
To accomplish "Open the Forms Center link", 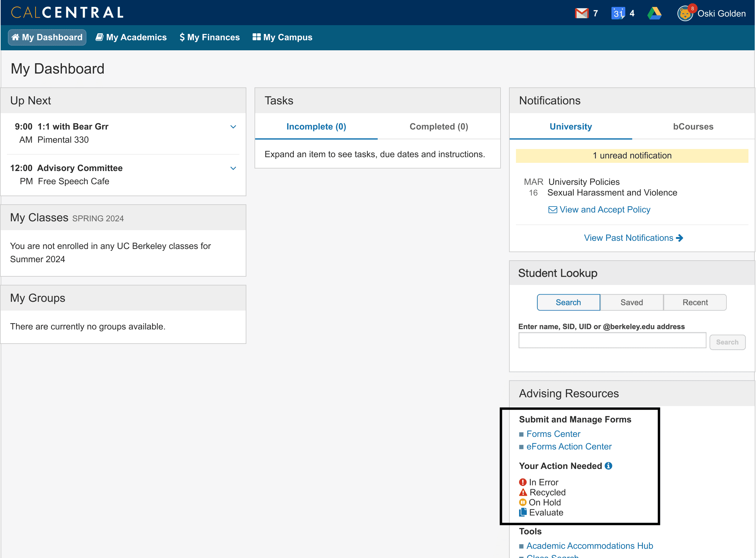I will (x=553, y=434).
